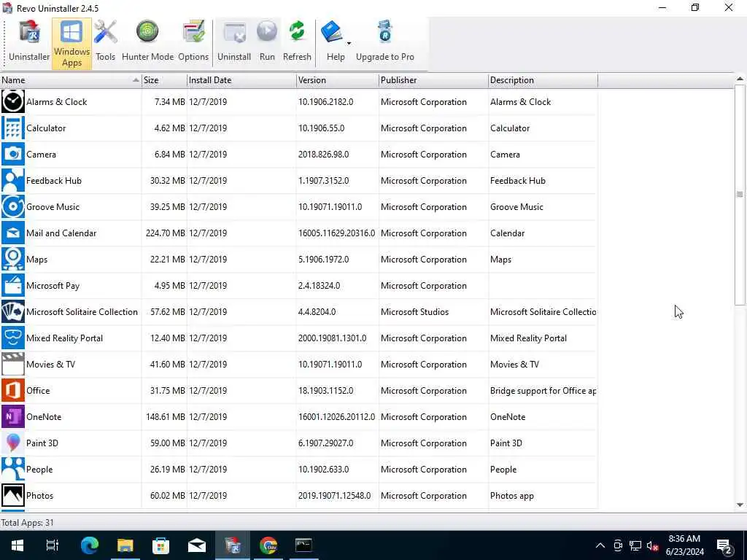Screen dimensions: 747x560
Task: Click Camera version 2018.826.98.0
Action: pos(323,155)
